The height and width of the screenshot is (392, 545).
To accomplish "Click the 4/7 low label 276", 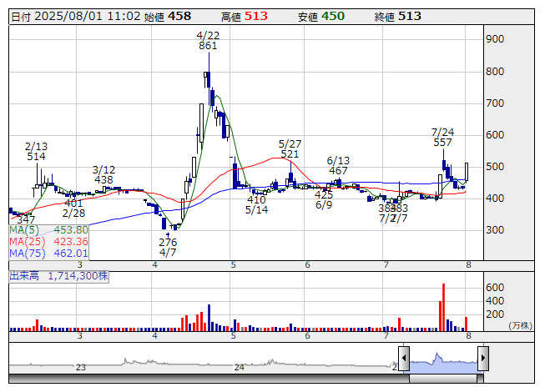I will coord(168,242).
